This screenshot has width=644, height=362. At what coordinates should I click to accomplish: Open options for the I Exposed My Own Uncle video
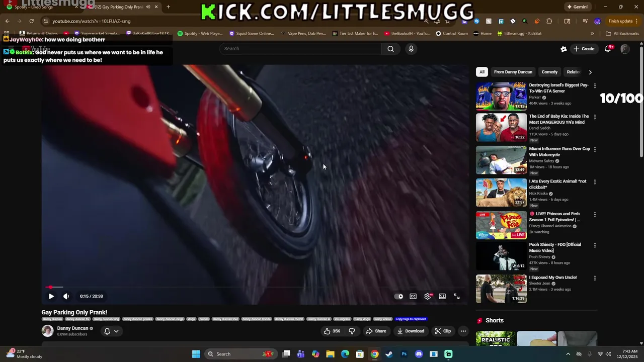595,278
